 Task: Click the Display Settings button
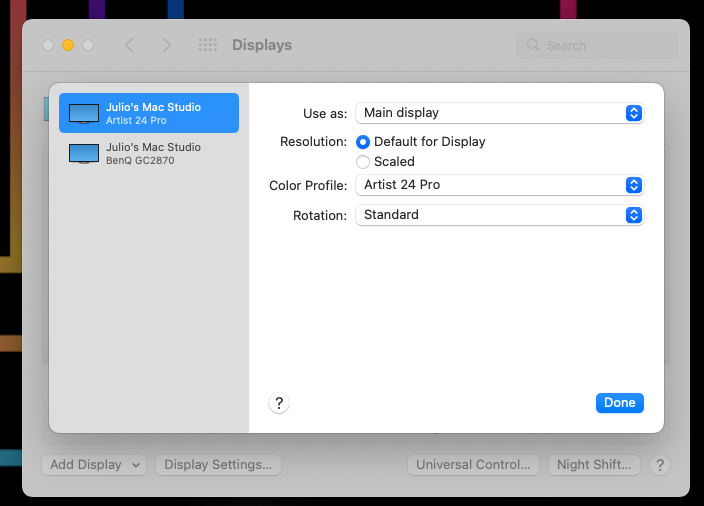[218, 465]
